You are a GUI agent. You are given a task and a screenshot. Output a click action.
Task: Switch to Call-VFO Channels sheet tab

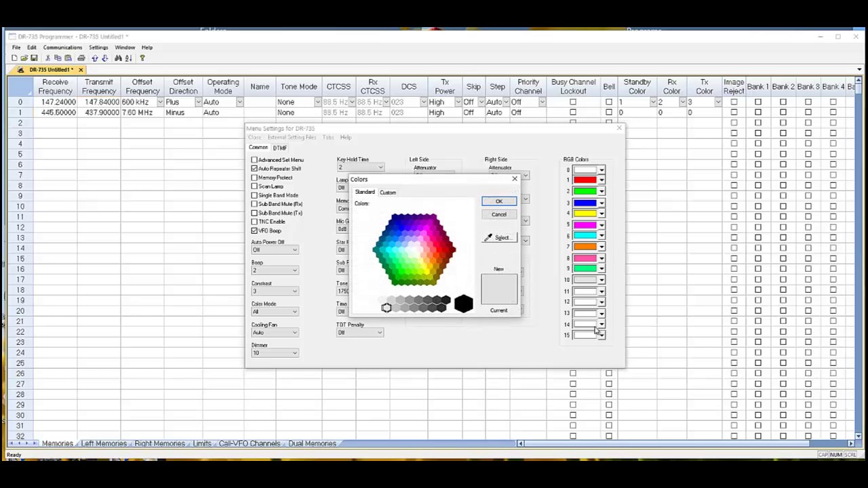pos(250,443)
